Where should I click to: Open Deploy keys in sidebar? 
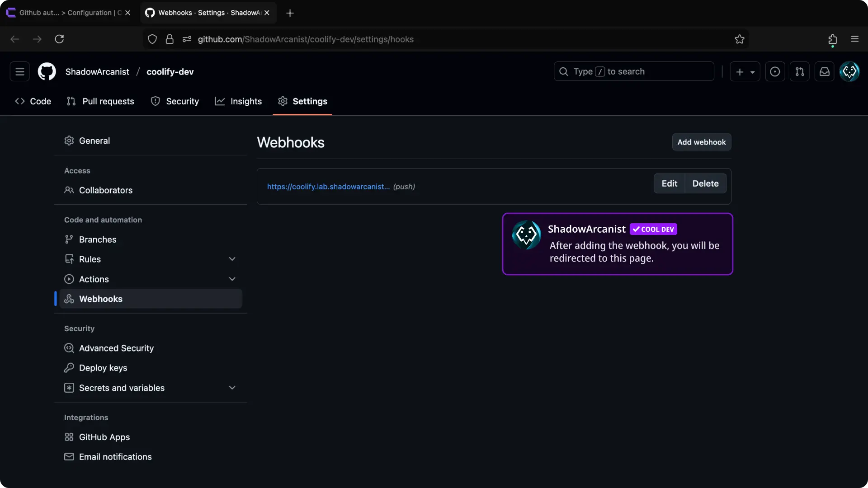(x=103, y=368)
